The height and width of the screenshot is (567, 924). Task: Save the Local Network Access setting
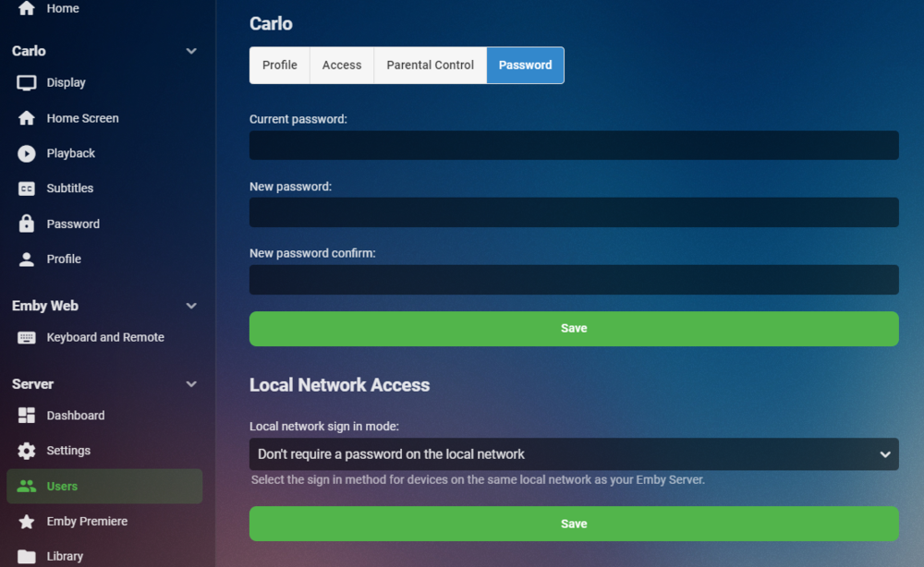pos(573,524)
